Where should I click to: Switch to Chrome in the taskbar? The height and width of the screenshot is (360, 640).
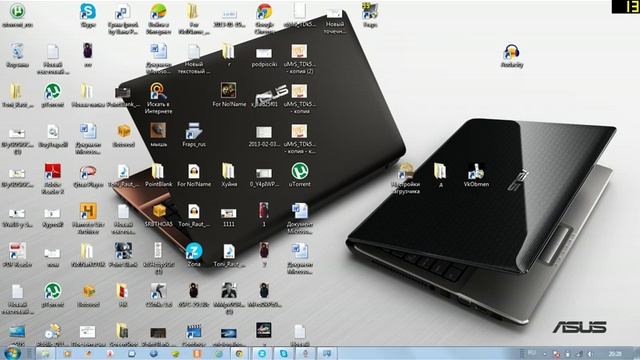pyautogui.click(x=240, y=353)
